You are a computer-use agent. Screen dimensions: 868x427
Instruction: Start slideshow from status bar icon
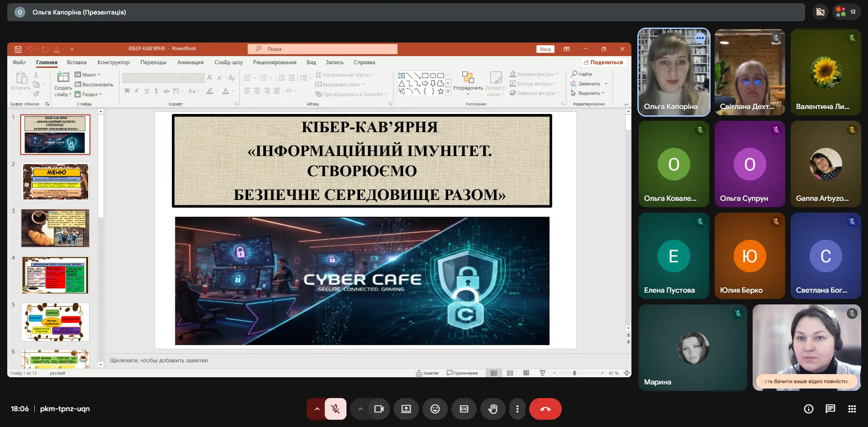(x=542, y=373)
